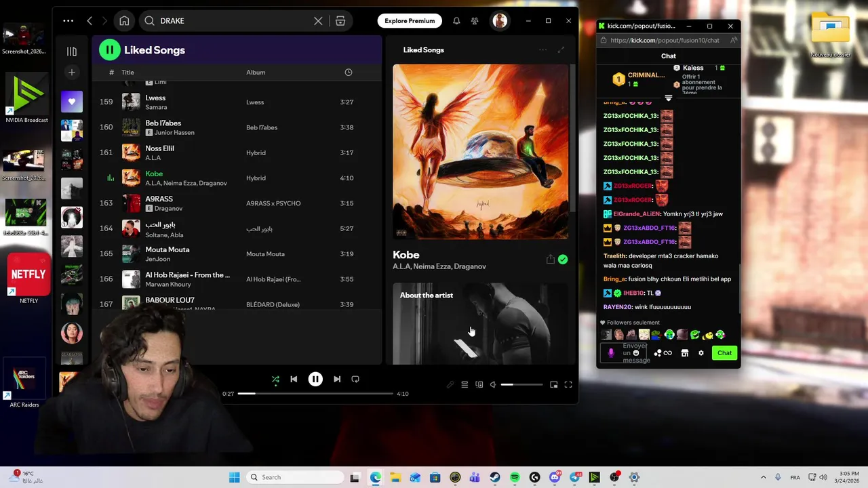This screenshot has width=868, height=488.
Task: Click Explore Premium button
Action: tap(410, 20)
